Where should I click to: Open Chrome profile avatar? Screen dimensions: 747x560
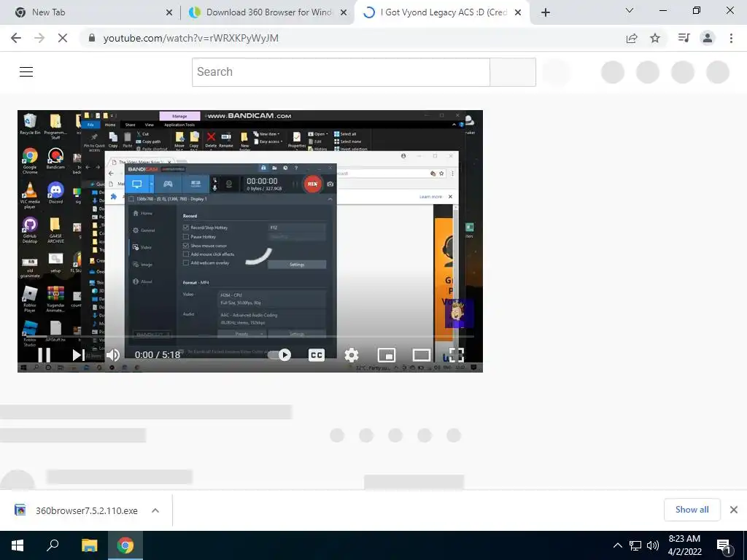pyautogui.click(x=708, y=38)
